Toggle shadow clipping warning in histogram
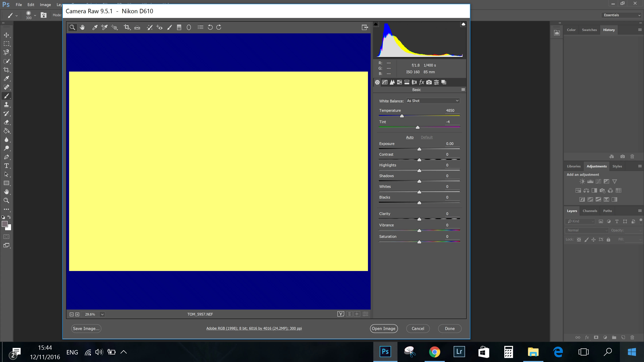The image size is (644, 362). 375,24
